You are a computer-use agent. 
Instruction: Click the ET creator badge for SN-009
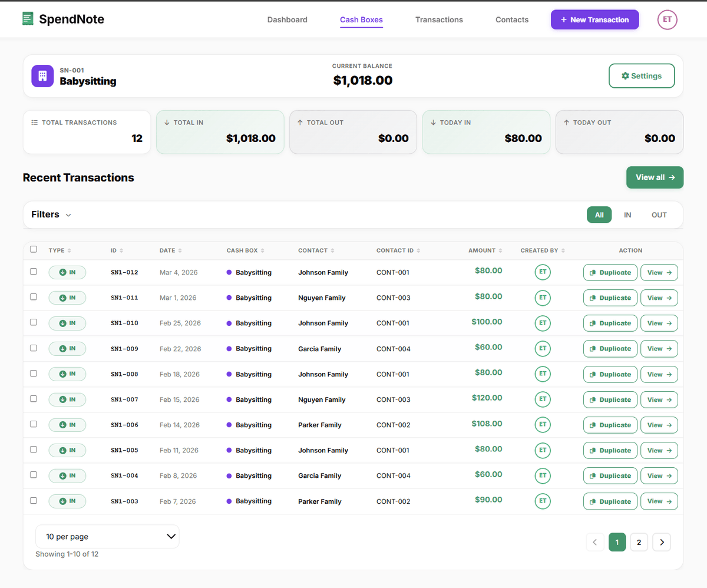[542, 348]
